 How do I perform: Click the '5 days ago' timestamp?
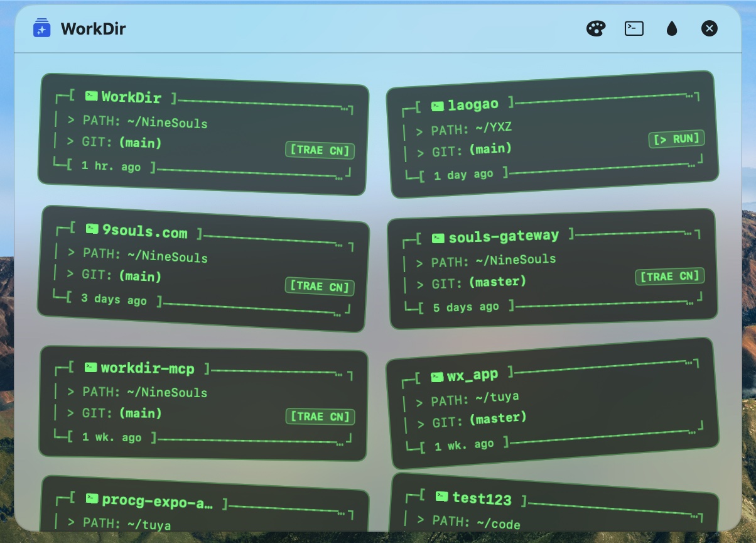(x=467, y=307)
